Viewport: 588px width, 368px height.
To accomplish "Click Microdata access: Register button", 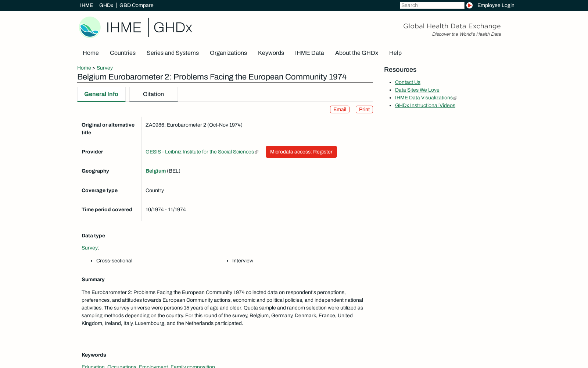I will coord(301,152).
